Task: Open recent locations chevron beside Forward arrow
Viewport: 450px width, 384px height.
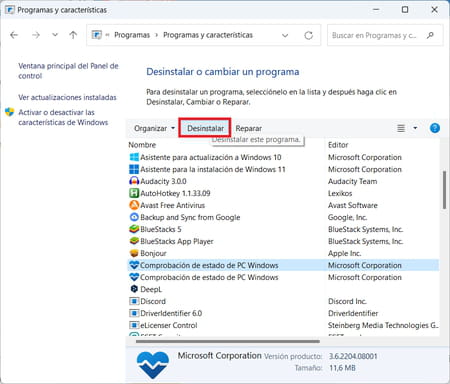Action: coord(55,35)
